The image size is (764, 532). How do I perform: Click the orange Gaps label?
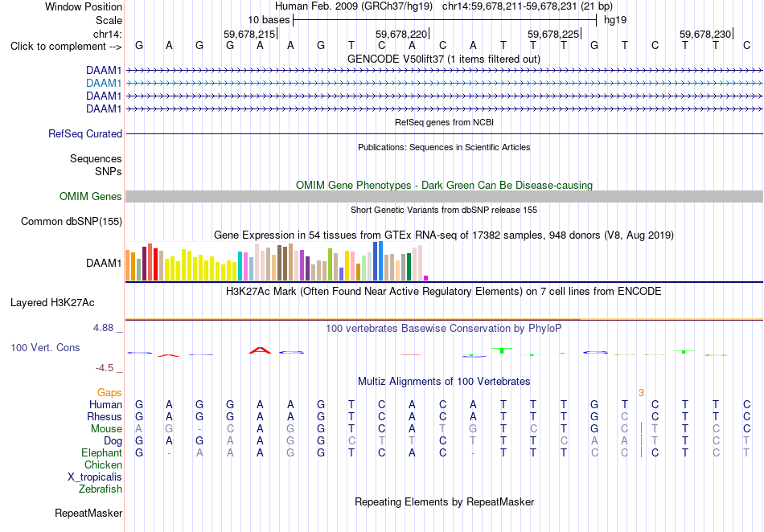pyautogui.click(x=109, y=392)
